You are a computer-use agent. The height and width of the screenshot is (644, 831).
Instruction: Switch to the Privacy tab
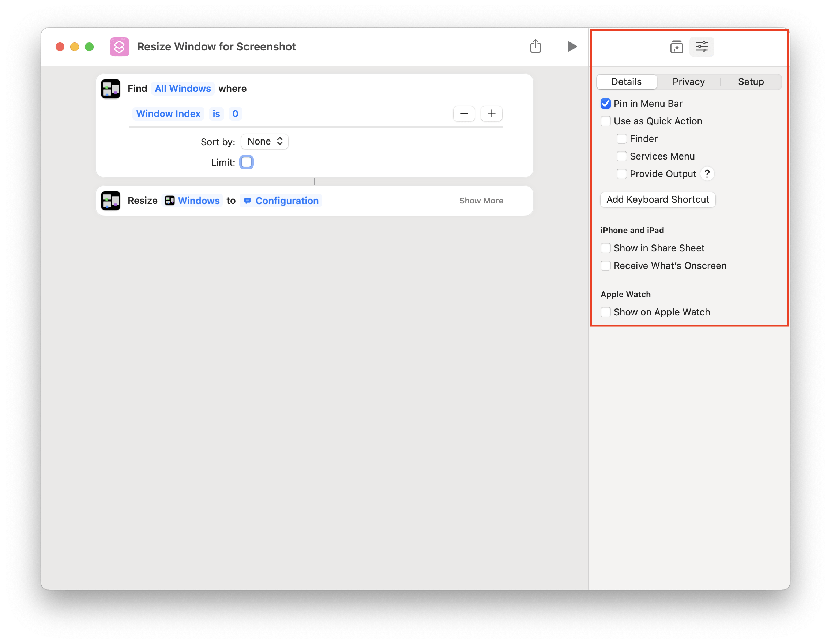(x=688, y=82)
